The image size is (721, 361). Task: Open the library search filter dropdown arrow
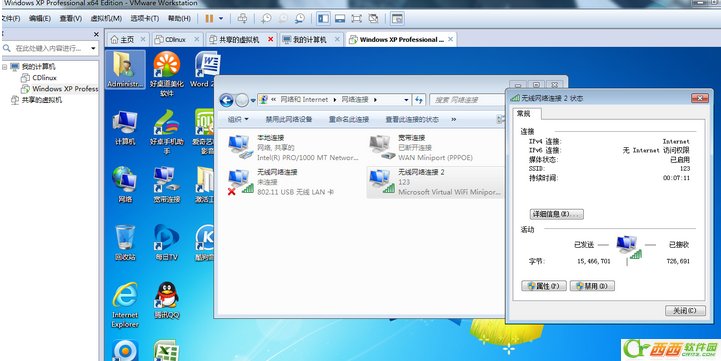(93, 48)
